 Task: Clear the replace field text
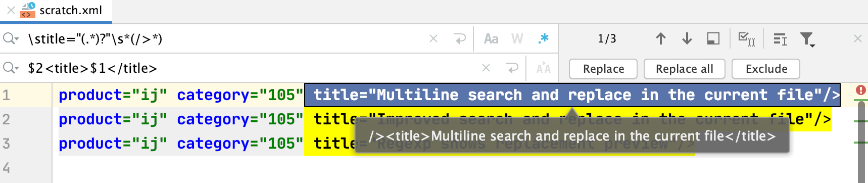pos(486,68)
